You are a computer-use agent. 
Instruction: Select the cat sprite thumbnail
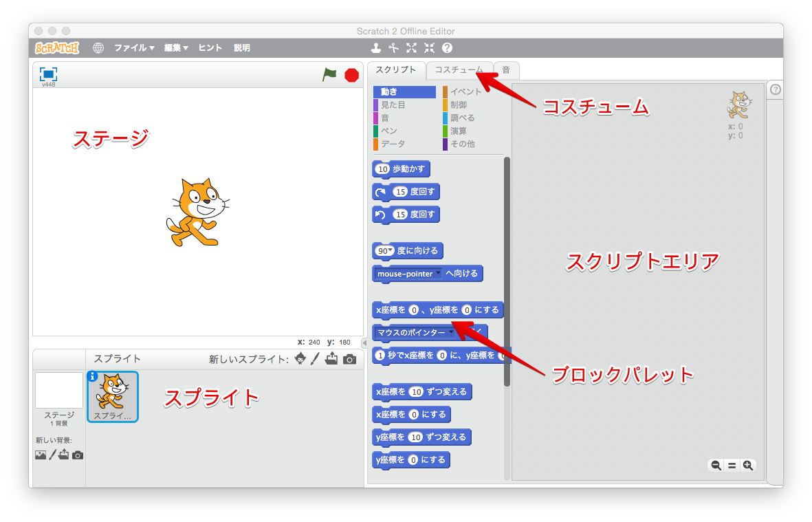[113, 397]
